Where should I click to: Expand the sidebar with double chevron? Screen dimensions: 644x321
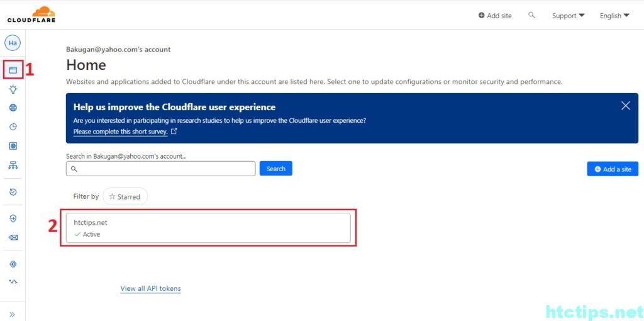pyautogui.click(x=13, y=314)
